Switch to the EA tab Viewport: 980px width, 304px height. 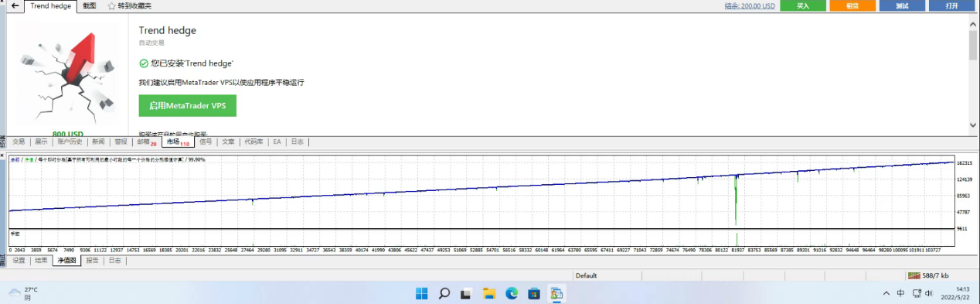point(277,142)
